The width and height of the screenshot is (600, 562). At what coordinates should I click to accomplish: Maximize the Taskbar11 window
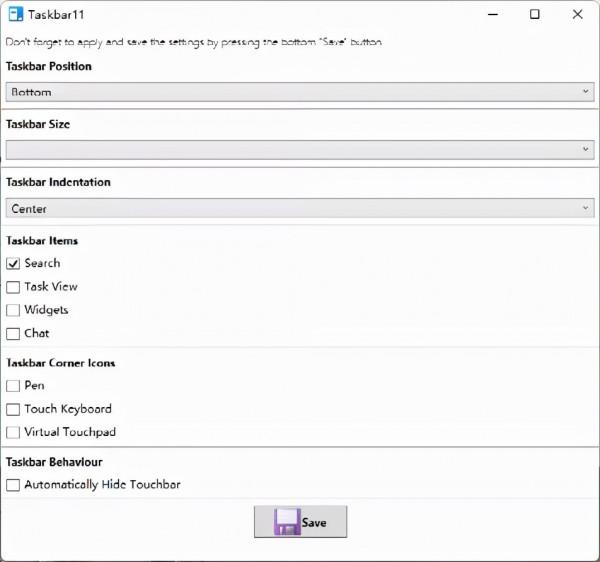[x=535, y=15]
